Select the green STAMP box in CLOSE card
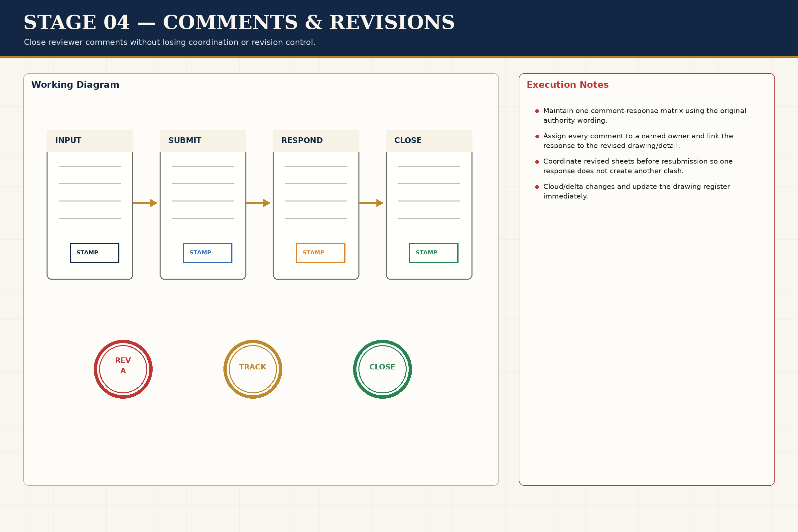 tap(434, 253)
